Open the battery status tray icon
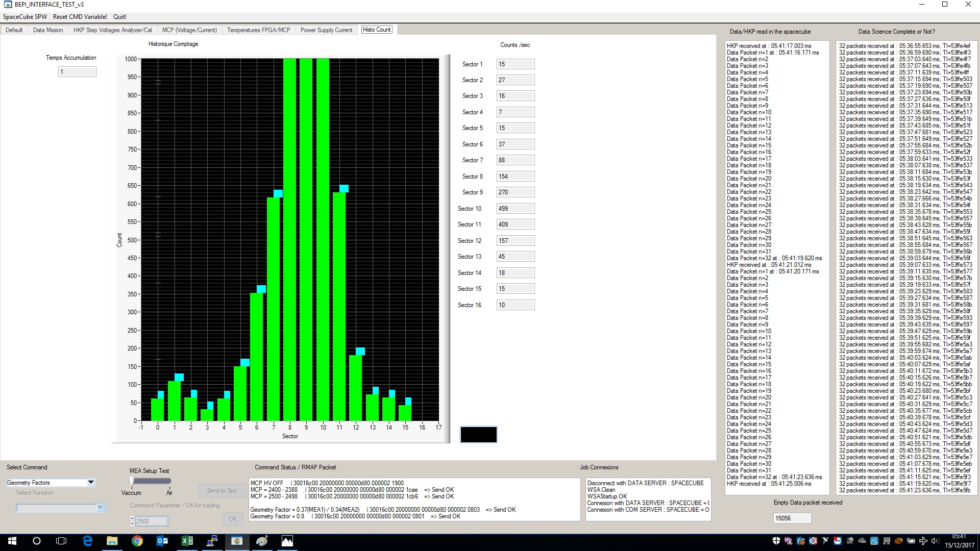 [911, 541]
